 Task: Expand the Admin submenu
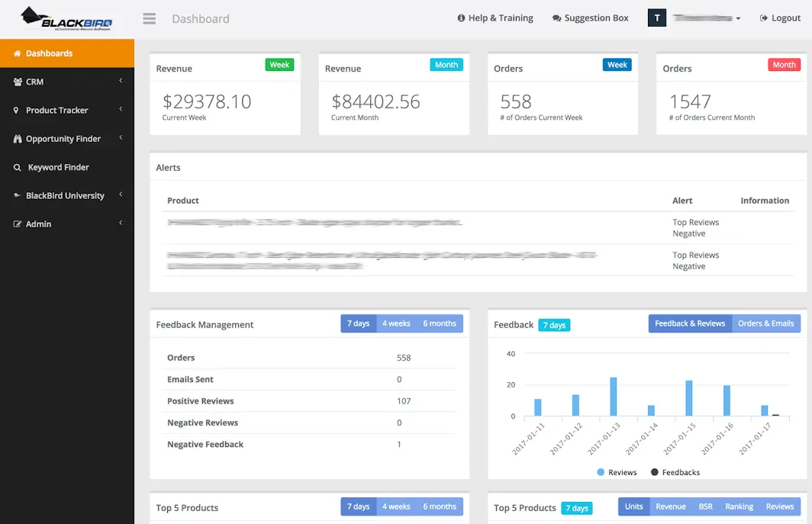tap(120, 223)
